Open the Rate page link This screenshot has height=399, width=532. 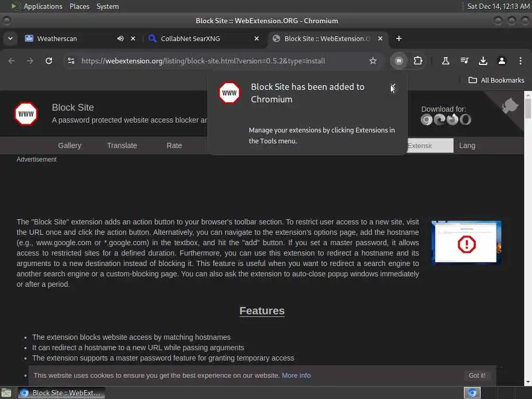click(174, 145)
